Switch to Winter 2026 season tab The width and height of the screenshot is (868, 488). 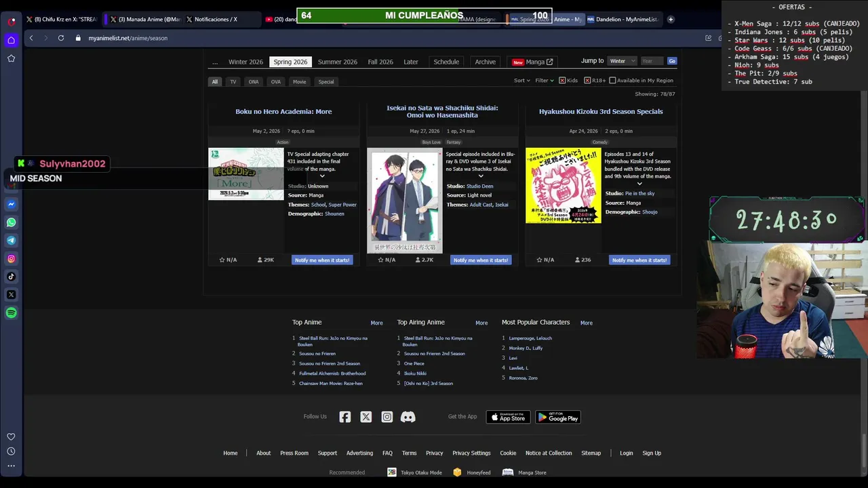(245, 62)
